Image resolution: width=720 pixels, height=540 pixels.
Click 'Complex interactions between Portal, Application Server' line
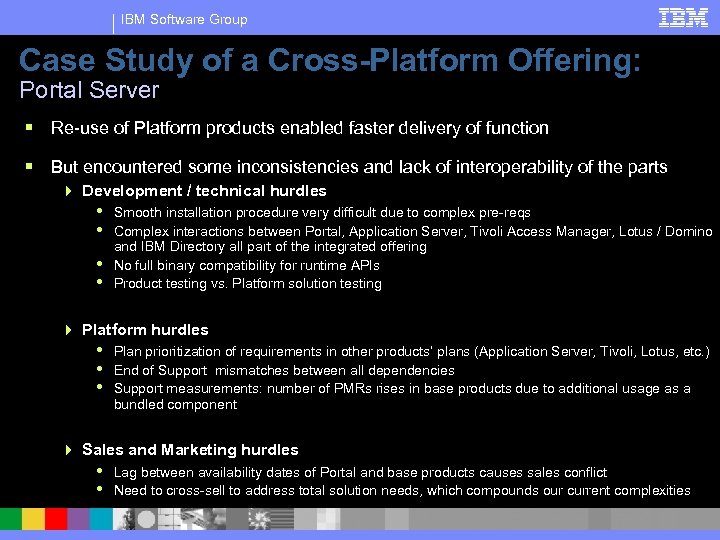tap(413, 239)
